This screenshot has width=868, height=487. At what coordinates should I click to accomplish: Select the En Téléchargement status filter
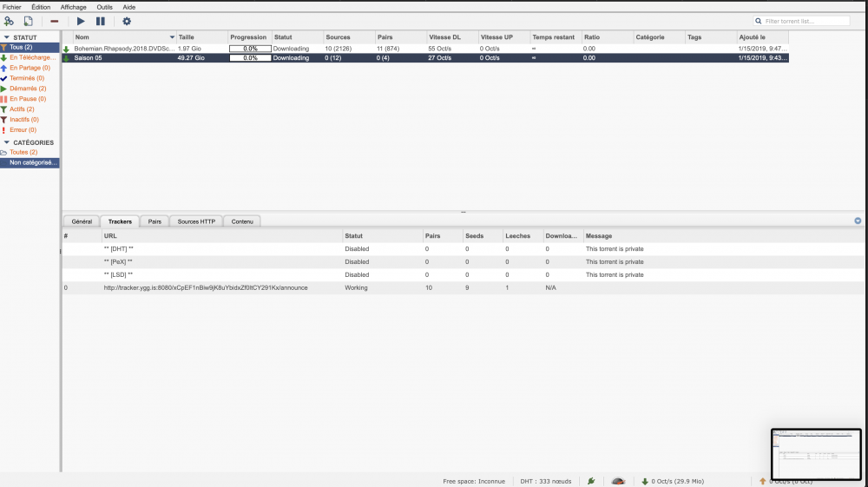pyautogui.click(x=30, y=57)
